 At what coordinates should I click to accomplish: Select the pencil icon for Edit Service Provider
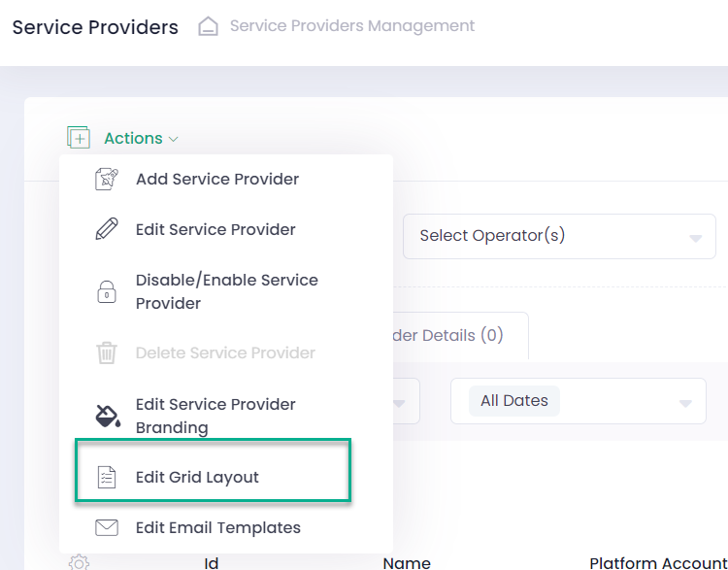(x=106, y=229)
